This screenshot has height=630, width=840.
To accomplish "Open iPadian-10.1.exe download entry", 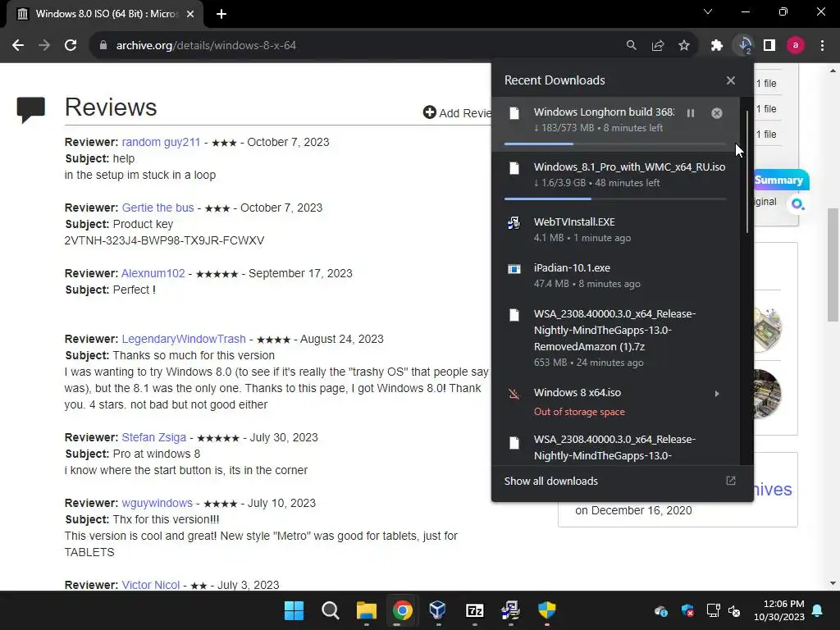I will pyautogui.click(x=615, y=276).
